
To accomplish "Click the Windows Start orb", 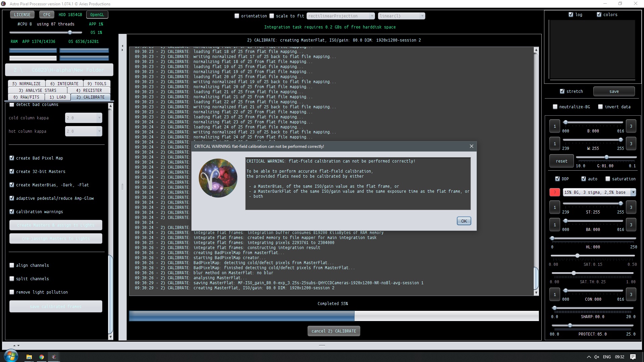I will coord(11,356).
